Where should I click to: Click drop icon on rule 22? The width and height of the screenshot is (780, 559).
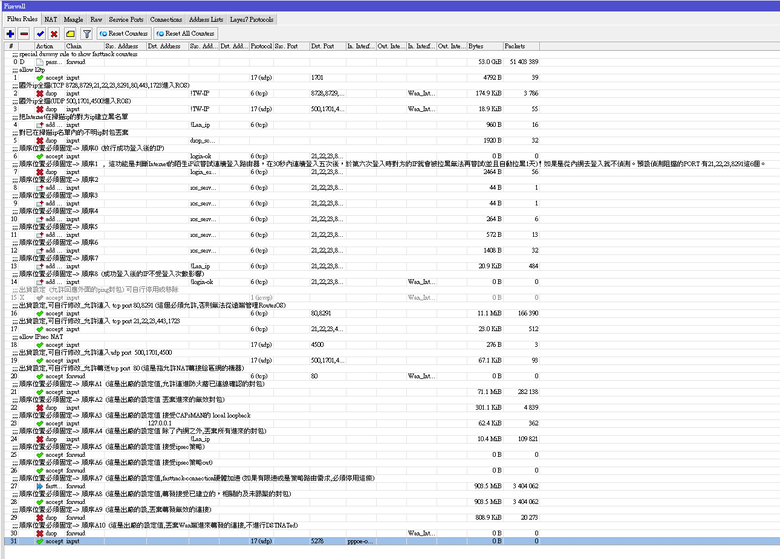pyautogui.click(x=39, y=408)
